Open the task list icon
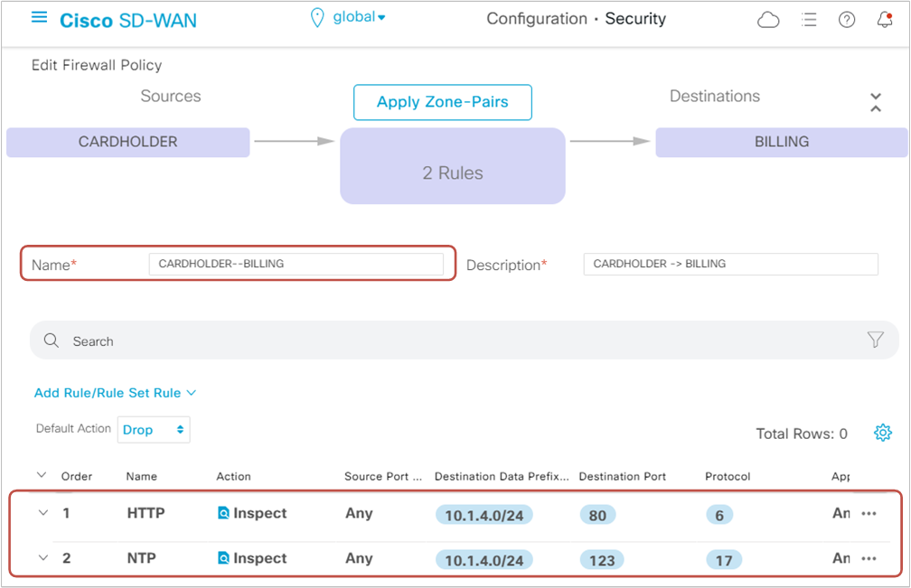 click(809, 20)
